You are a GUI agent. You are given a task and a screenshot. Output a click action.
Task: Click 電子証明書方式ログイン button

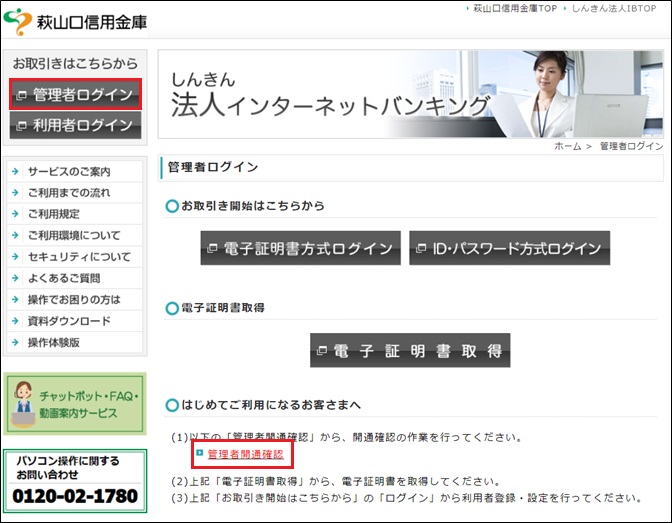[x=300, y=248]
